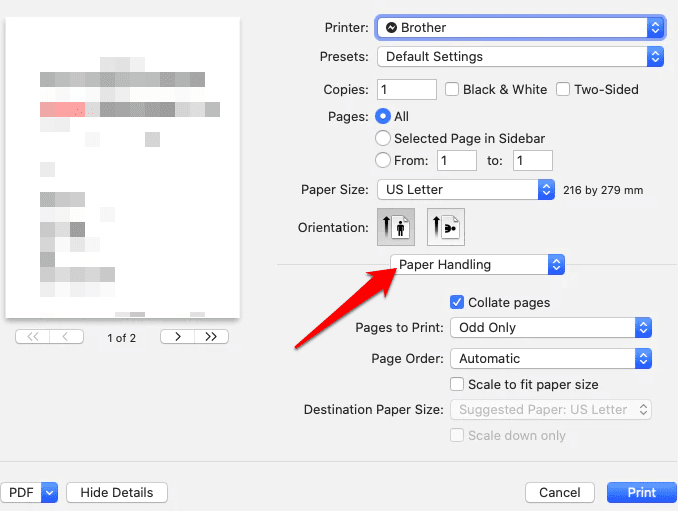
Task: Open Page Order Automatic menu
Action: pyautogui.click(x=551, y=358)
